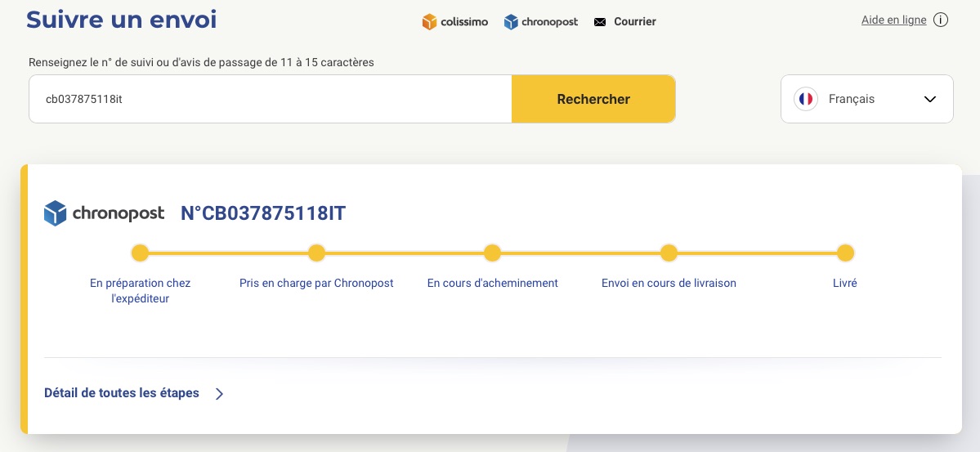Focus the tracking number input field

pos(271,99)
